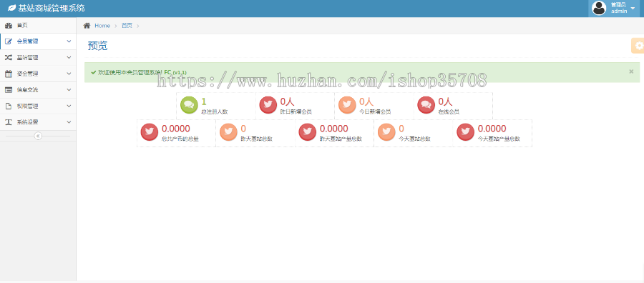Click the red bird icon for 总共产币的总量
644x283 pixels.
(x=150, y=132)
